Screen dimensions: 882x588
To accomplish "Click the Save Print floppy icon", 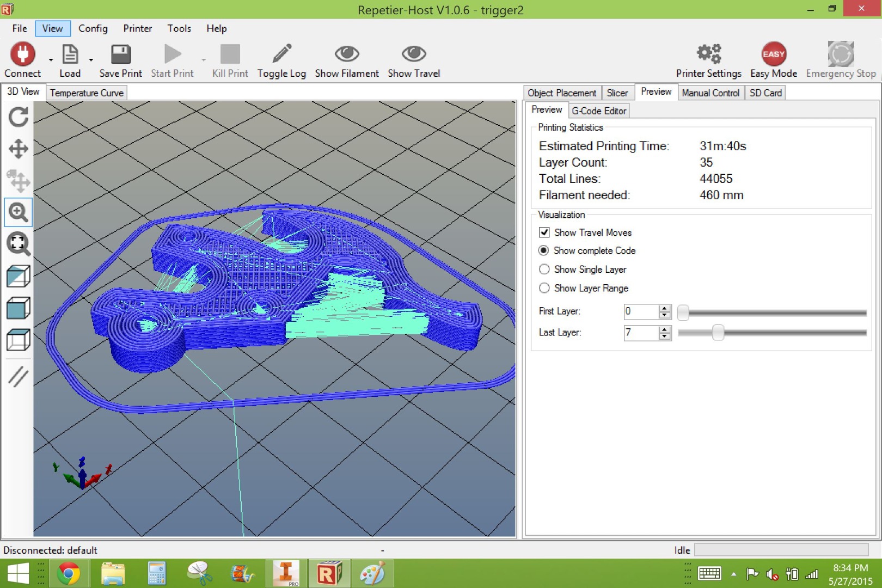I will point(120,54).
